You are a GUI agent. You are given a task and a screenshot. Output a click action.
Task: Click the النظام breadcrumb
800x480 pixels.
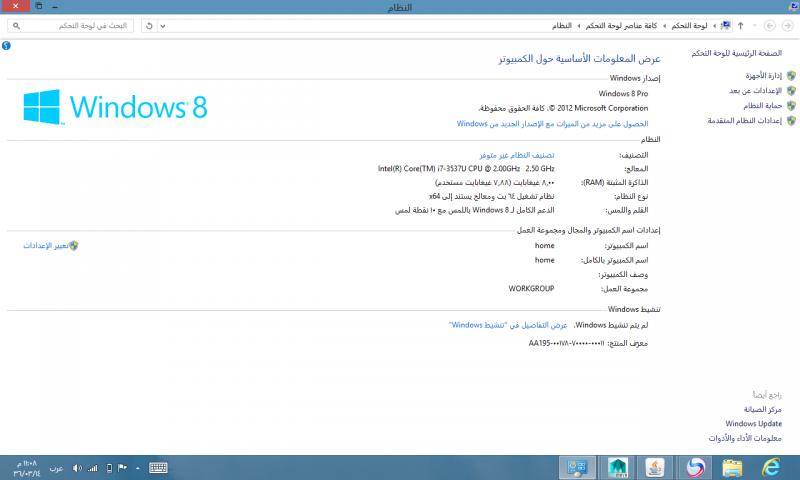coord(561,26)
